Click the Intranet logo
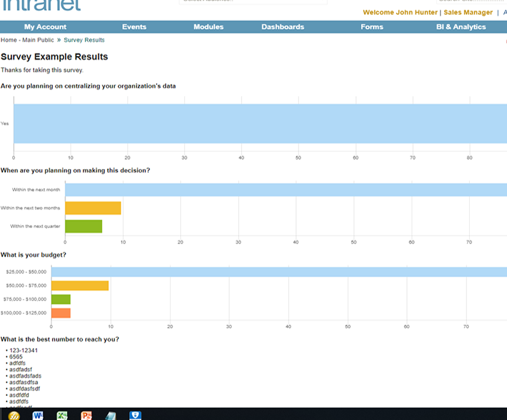 pos(42,5)
